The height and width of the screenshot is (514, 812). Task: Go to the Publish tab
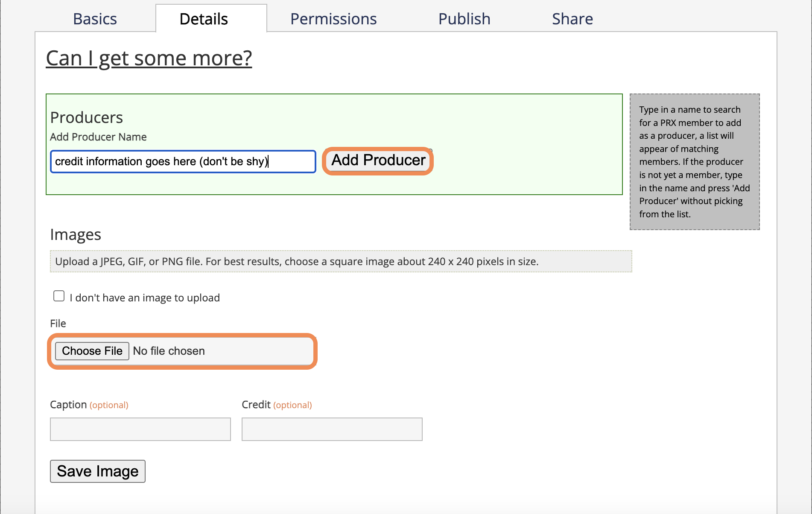(464, 19)
